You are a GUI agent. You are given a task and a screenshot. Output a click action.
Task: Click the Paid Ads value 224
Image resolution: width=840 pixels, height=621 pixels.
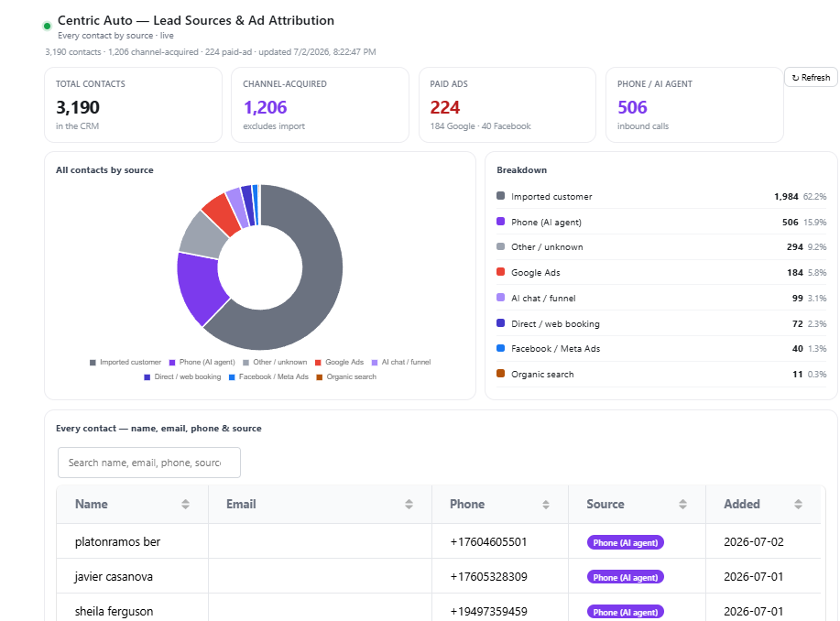[444, 108]
